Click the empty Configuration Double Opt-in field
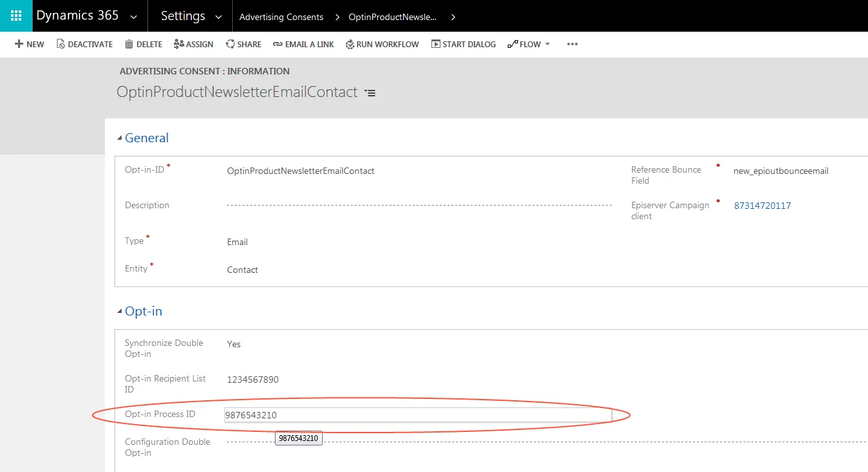The width and height of the screenshot is (868, 472). 547,442
